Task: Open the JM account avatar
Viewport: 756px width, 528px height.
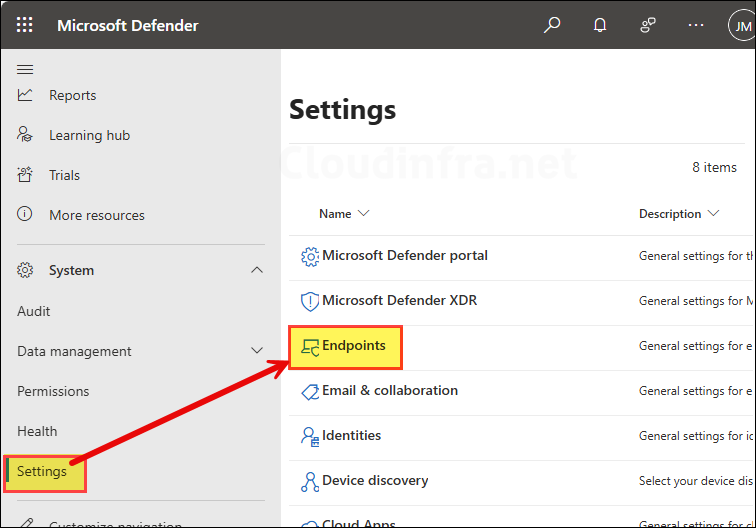Action: click(742, 26)
